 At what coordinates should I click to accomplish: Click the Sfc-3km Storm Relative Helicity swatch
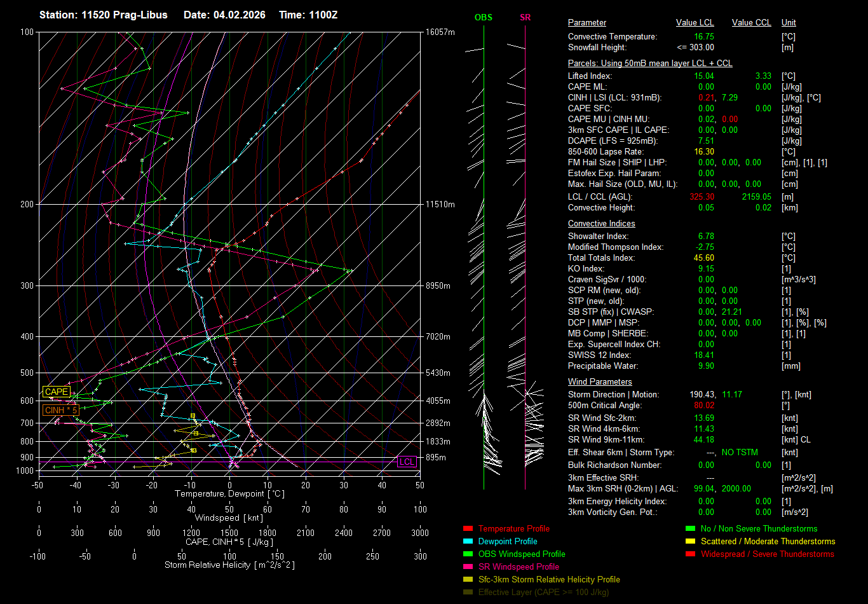(x=468, y=579)
